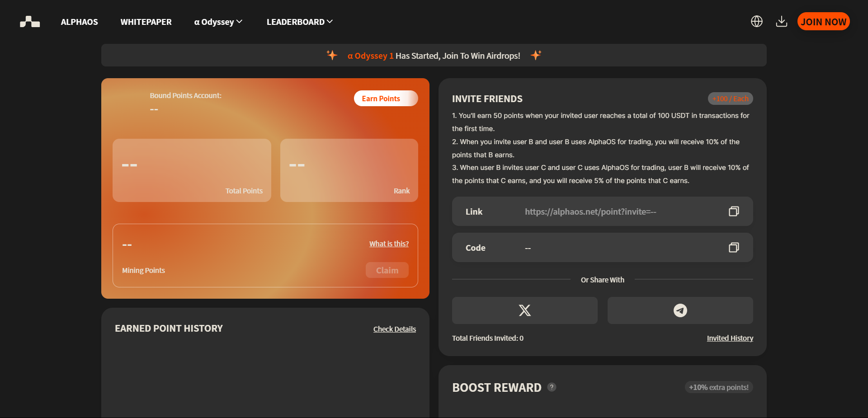Image resolution: width=868 pixels, height=418 pixels.
Task: Click the α Odyssey 1 announcement banner
Action: coord(434,56)
